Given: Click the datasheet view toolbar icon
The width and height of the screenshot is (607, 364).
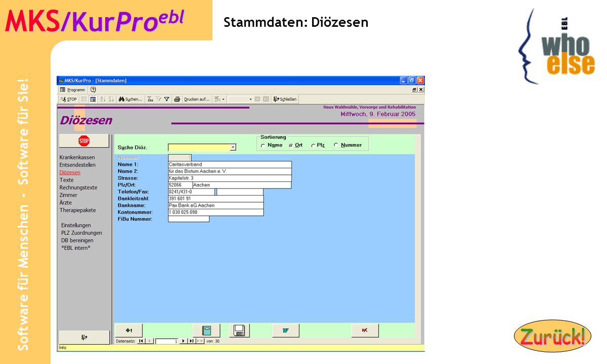Looking at the screenshot, I should 84,99.
